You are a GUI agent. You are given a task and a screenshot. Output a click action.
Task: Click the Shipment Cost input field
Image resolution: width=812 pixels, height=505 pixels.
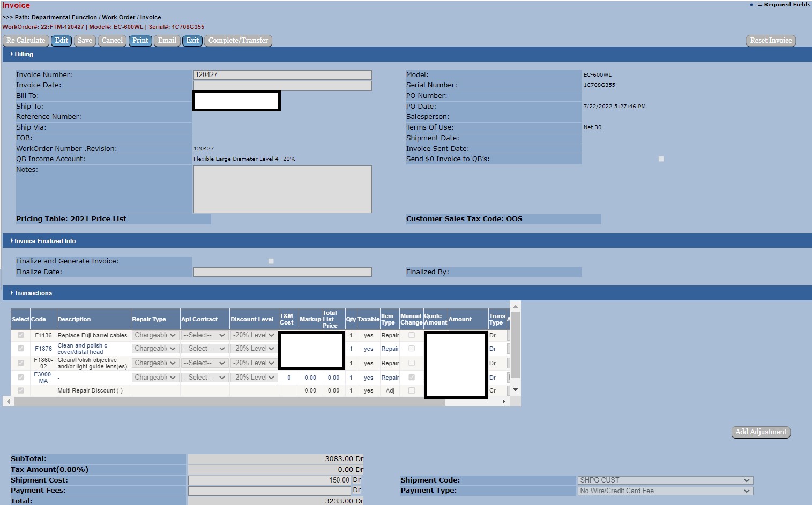pyautogui.click(x=269, y=480)
